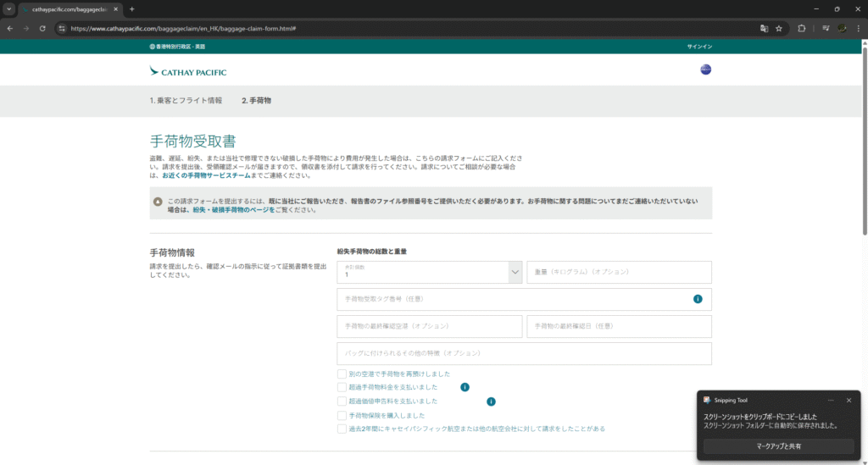The height and width of the screenshot is (465, 868).
Task: Open Snipping Tool notification options menu
Action: tap(831, 400)
